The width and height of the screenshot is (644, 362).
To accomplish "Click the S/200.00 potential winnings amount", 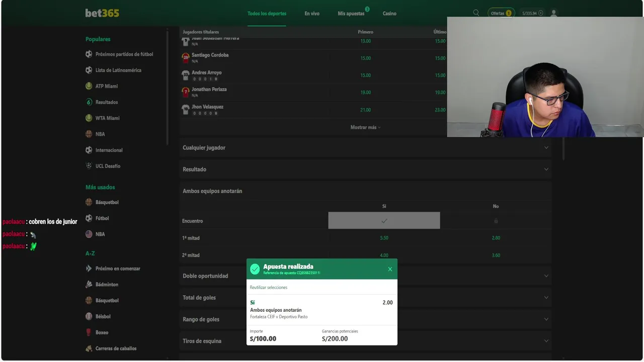I will click(x=335, y=339).
